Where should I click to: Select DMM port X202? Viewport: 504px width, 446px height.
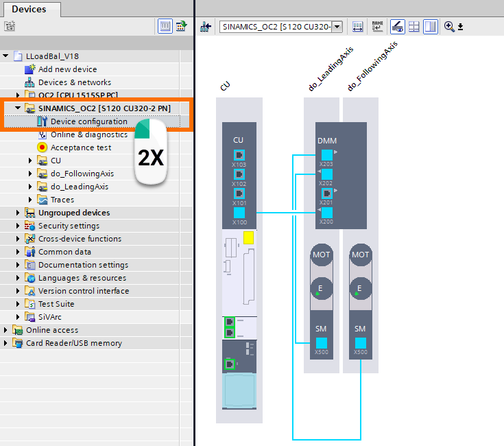click(327, 174)
